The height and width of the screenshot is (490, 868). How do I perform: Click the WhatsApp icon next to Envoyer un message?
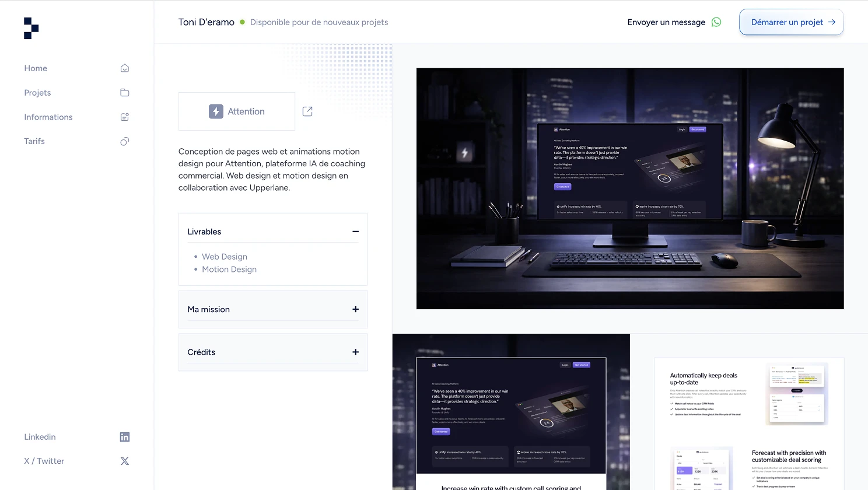point(716,22)
